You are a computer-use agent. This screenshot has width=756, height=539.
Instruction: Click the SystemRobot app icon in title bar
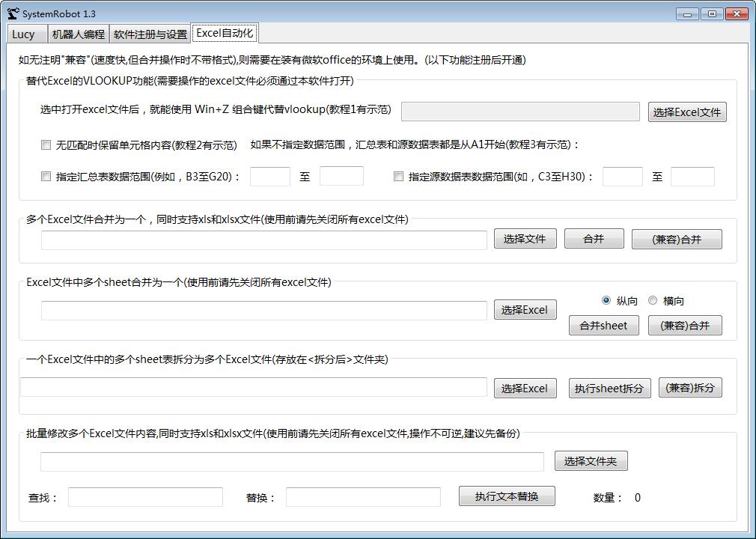point(13,13)
